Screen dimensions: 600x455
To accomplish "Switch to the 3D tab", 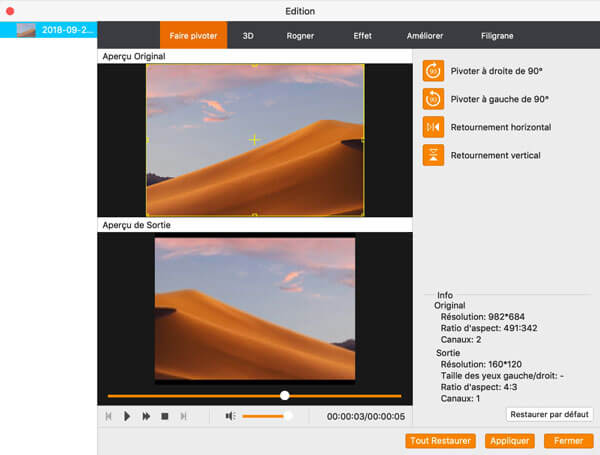I will coord(248,36).
